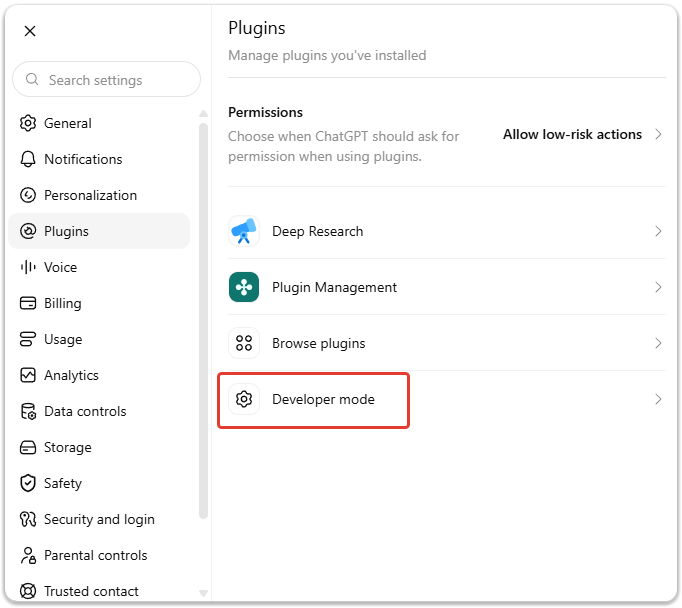Click the Safety shield icon

[28, 483]
